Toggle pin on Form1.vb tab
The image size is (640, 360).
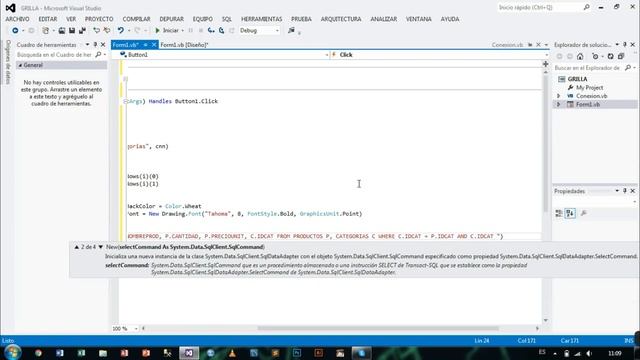145,45
